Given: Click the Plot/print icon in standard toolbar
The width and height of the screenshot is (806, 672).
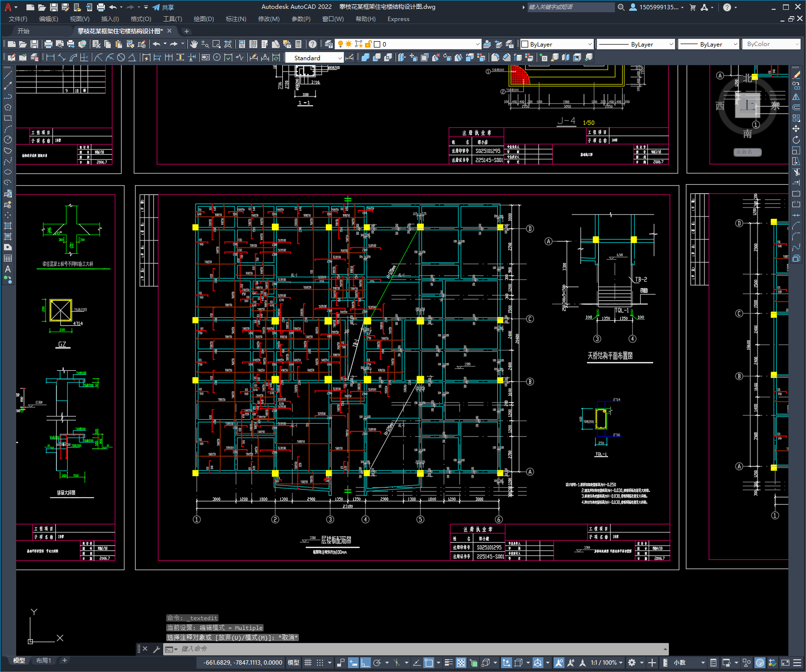Looking at the screenshot, I should tap(49, 44).
